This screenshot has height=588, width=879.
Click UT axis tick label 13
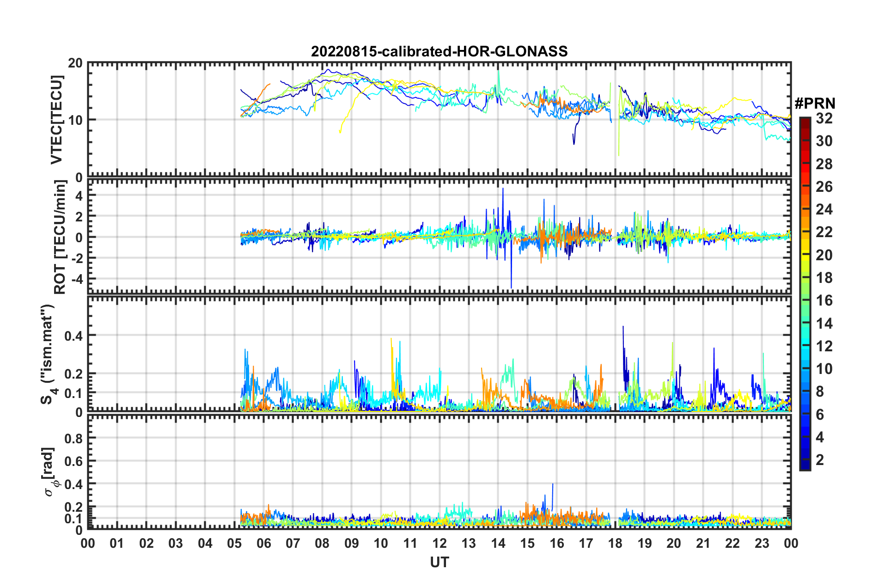(469, 544)
